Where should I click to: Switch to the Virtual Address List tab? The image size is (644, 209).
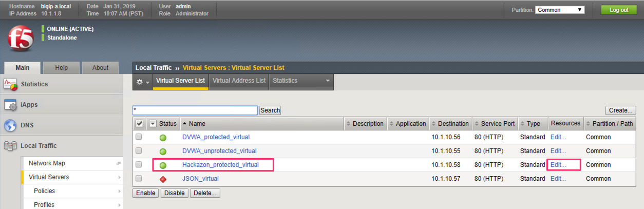pyautogui.click(x=239, y=81)
